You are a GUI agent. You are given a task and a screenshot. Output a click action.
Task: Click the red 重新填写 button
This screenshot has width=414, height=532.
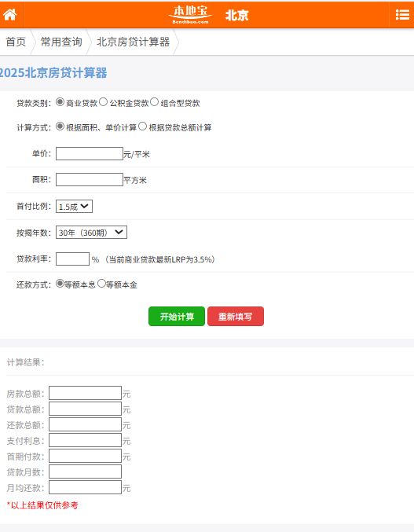click(236, 316)
